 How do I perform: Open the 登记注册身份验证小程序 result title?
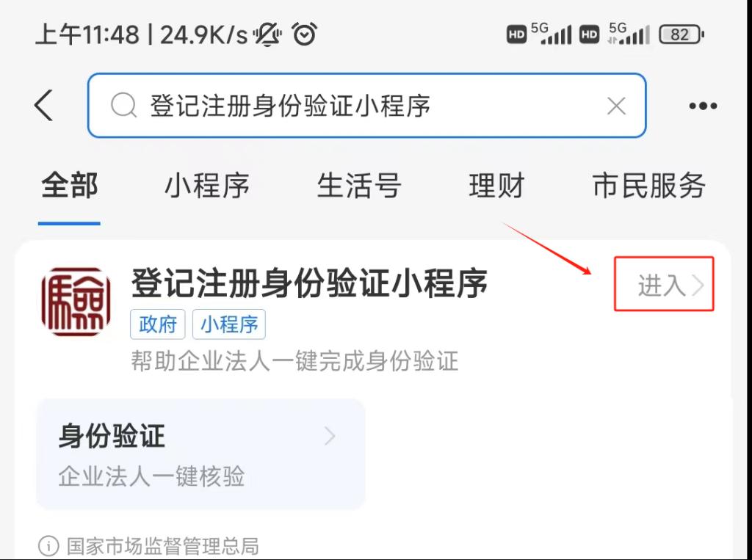click(309, 283)
